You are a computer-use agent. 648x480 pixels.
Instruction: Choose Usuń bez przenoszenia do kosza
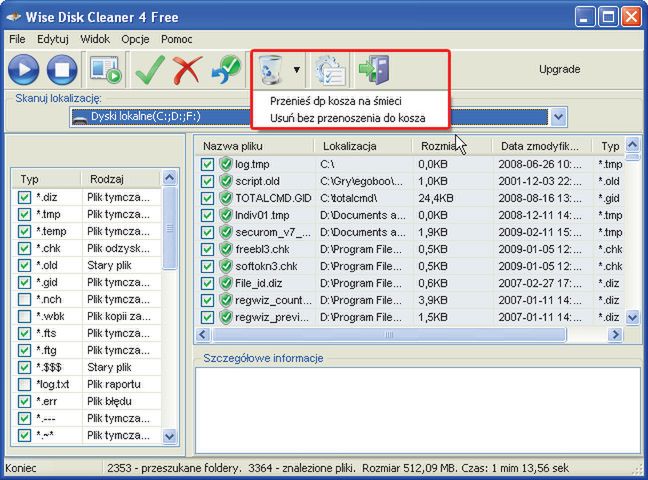tap(348, 118)
